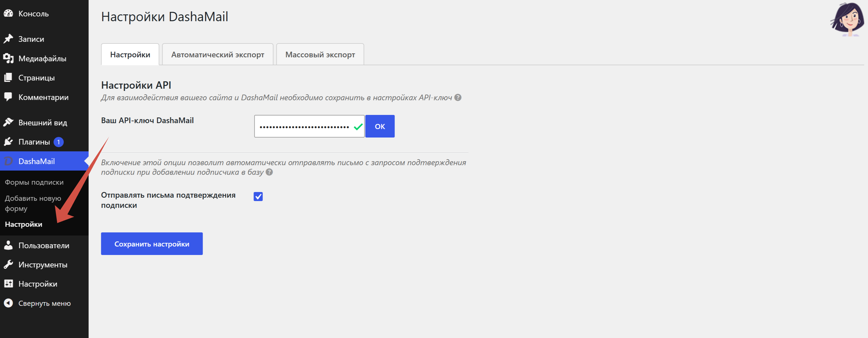The width and height of the screenshot is (868, 338).
Task: Click the Внешний вид paintbrush icon
Action: click(8, 123)
